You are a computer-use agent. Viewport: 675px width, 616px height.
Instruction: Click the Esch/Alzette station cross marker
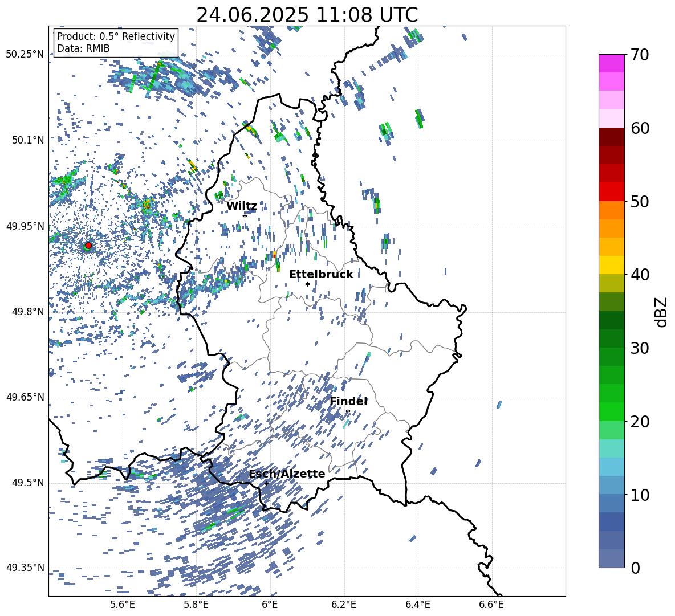[266, 483]
